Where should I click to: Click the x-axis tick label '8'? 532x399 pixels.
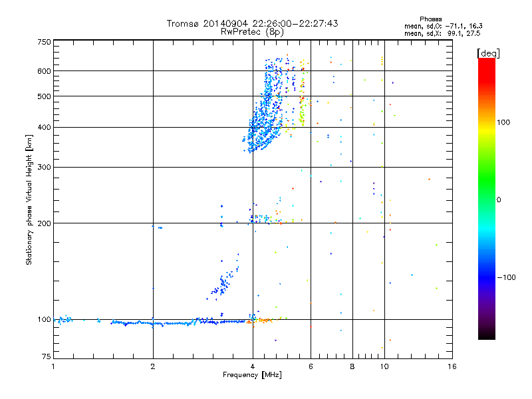coord(352,366)
